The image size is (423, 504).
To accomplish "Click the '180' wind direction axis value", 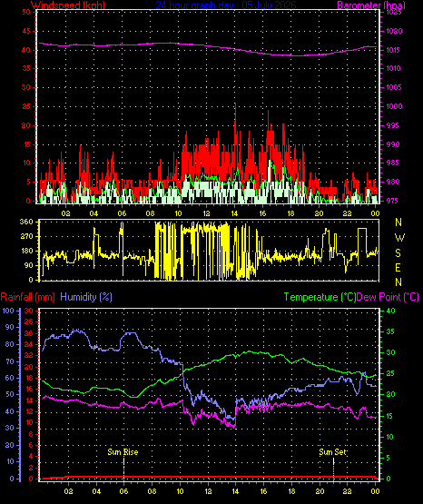I will coord(26,251).
